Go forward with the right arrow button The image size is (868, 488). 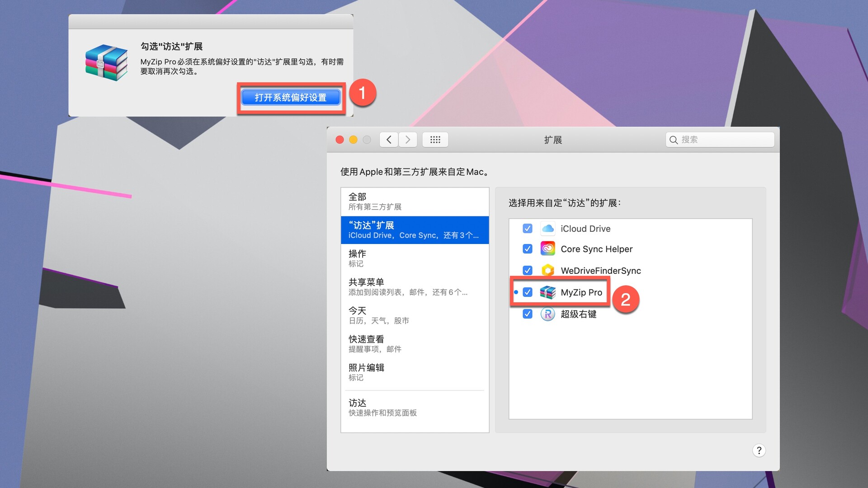point(408,140)
